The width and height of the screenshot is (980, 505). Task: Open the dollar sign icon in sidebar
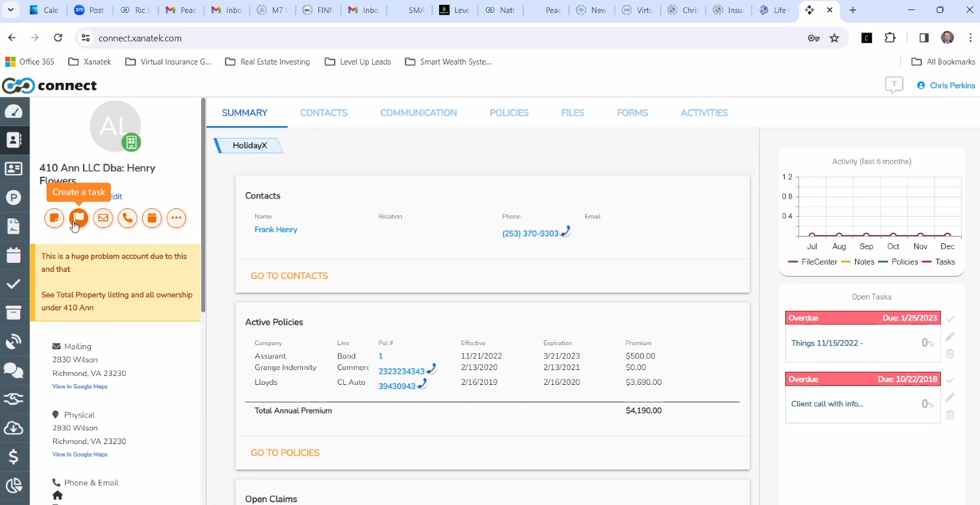click(14, 456)
